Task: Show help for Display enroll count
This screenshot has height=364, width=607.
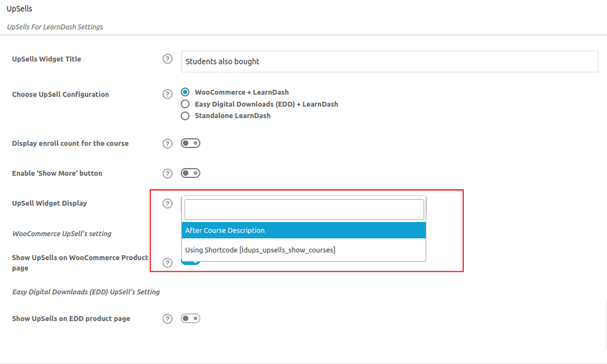Action: 168,144
